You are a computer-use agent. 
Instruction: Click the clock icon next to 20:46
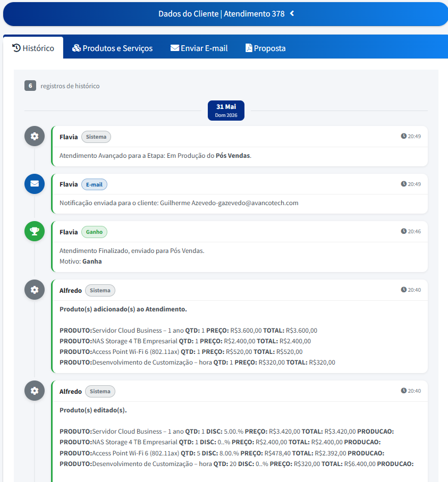pos(404,231)
